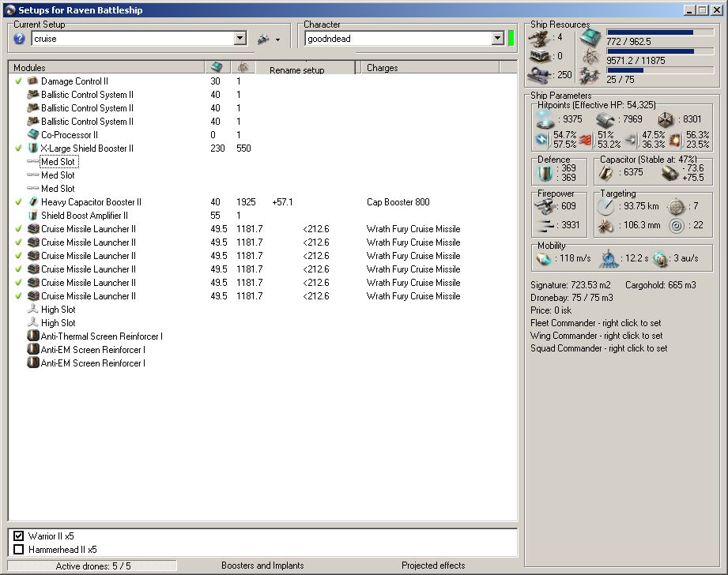The width and height of the screenshot is (728, 575).
Task: Click the calibration icon showing 250
Action: point(540,74)
